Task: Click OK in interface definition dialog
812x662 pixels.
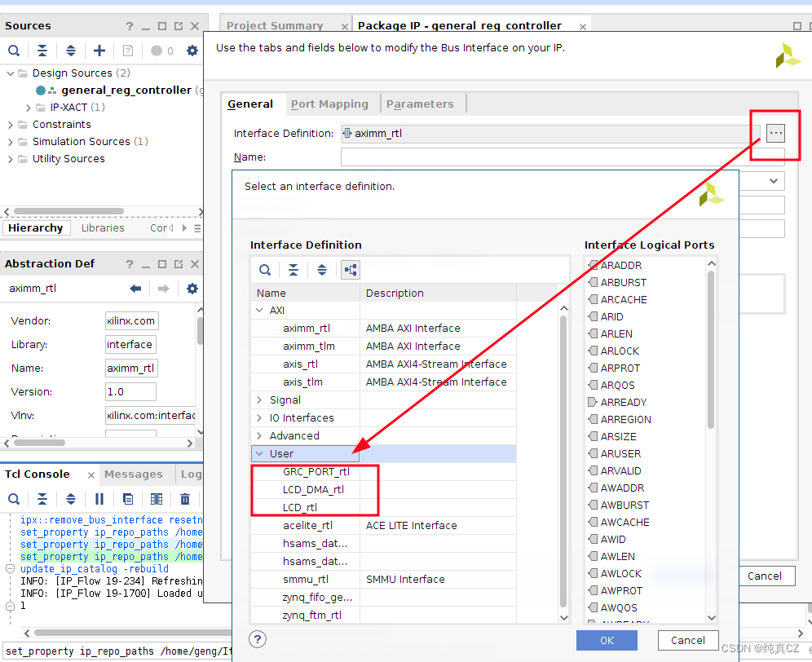Action: tap(607, 640)
